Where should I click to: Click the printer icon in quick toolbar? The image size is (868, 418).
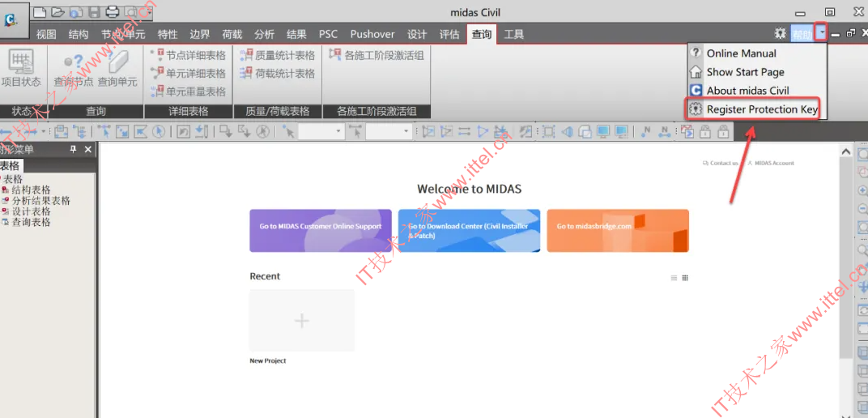[x=112, y=11]
